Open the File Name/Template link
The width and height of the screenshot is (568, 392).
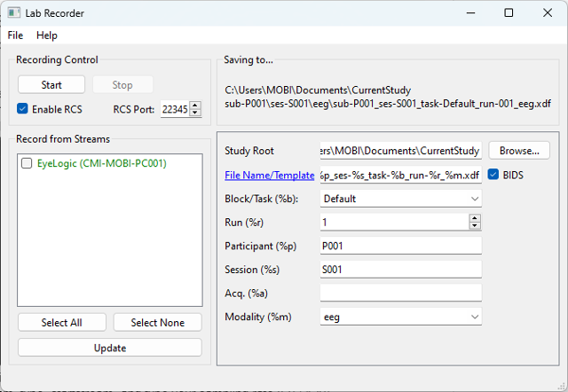click(270, 176)
